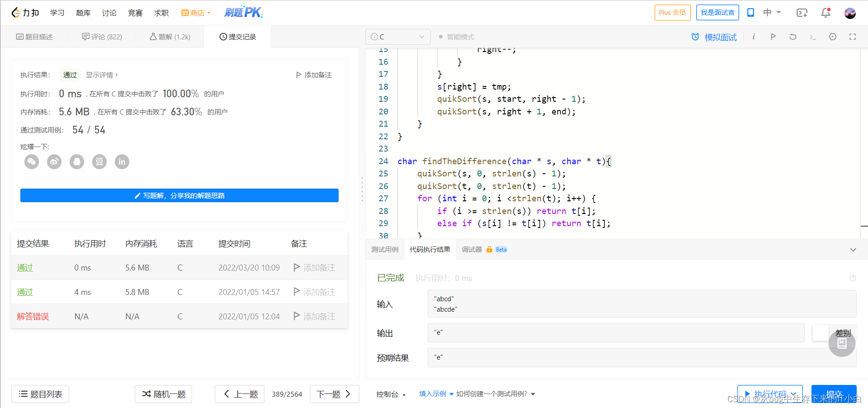Image resolution: width=868 pixels, height=408 pixels.
Task: Open the 通过 submission from 2022/03/20
Action: point(25,267)
